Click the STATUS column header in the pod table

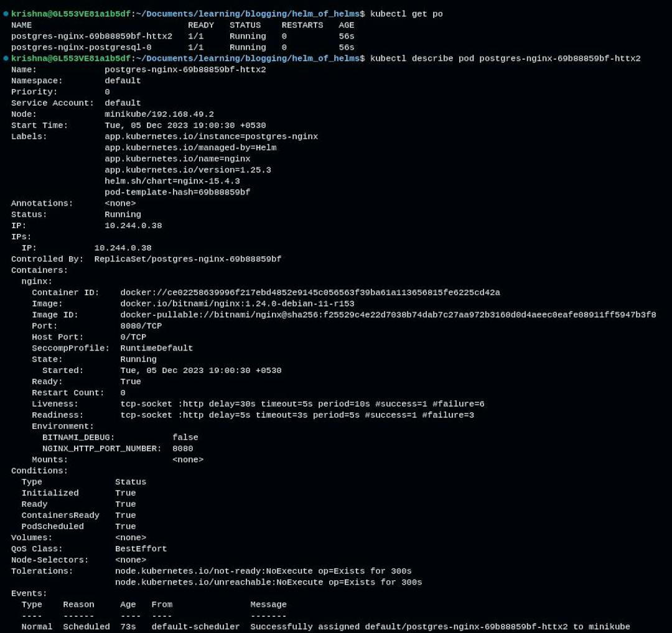click(245, 25)
